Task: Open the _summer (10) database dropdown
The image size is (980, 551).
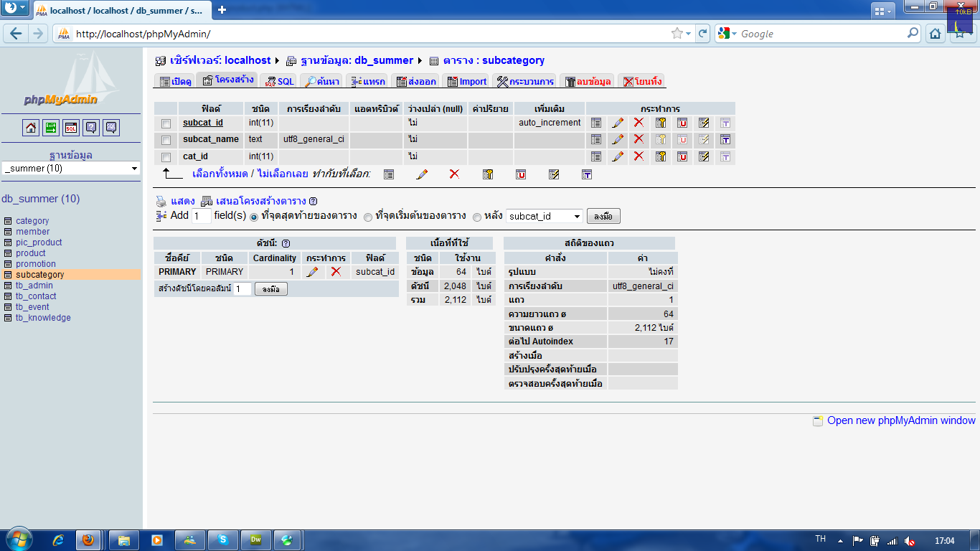Action: point(71,168)
